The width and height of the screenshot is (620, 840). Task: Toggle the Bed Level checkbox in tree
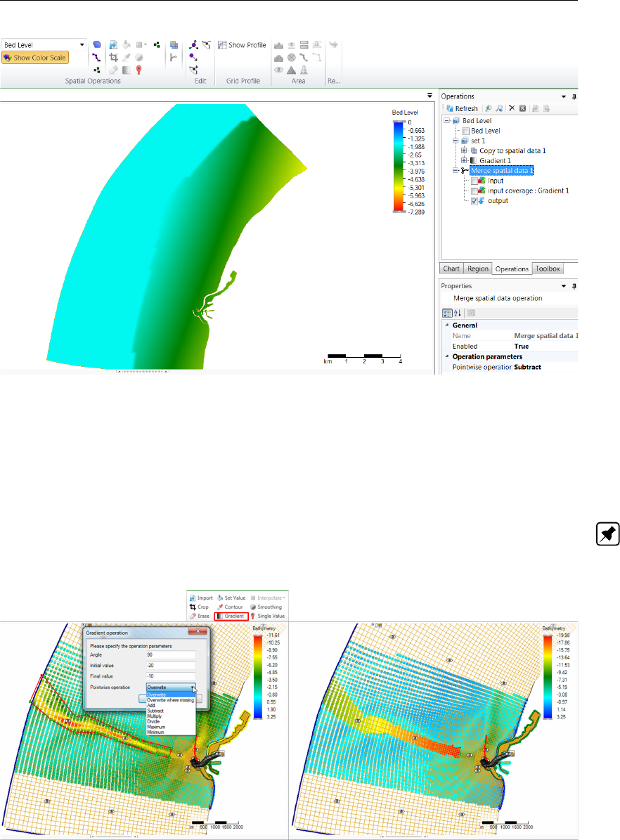[465, 131]
